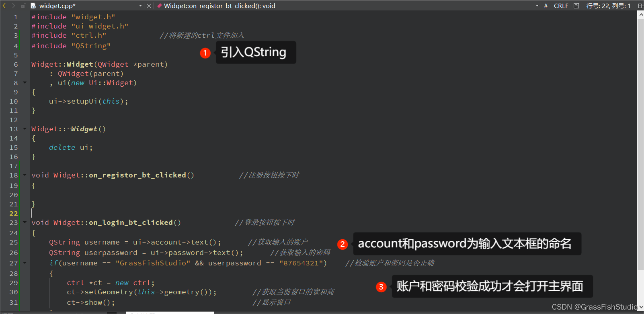Open the Widget::on_registor_bt_clicked symbol selector

[219, 6]
